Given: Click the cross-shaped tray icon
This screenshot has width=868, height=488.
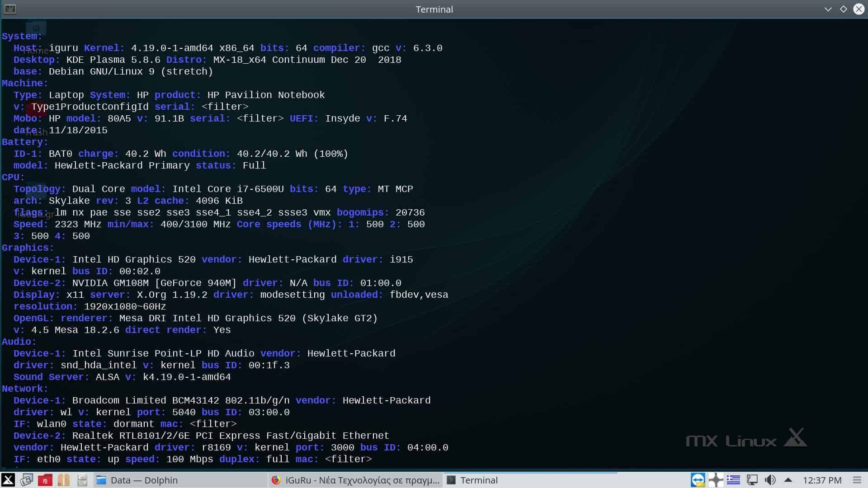Looking at the screenshot, I should click(716, 480).
